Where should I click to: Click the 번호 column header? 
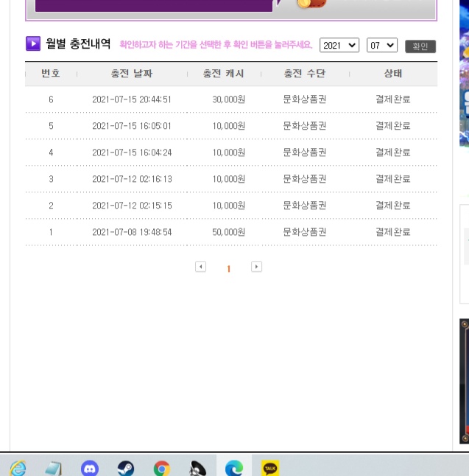click(51, 73)
